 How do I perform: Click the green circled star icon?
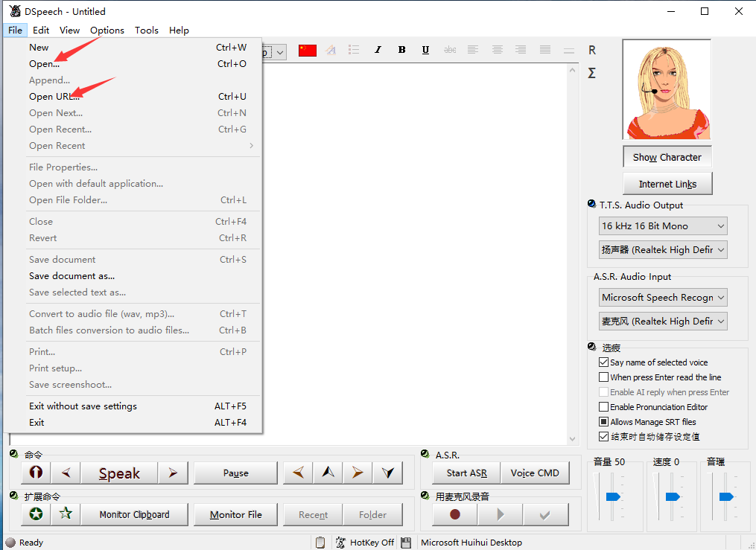coord(35,514)
